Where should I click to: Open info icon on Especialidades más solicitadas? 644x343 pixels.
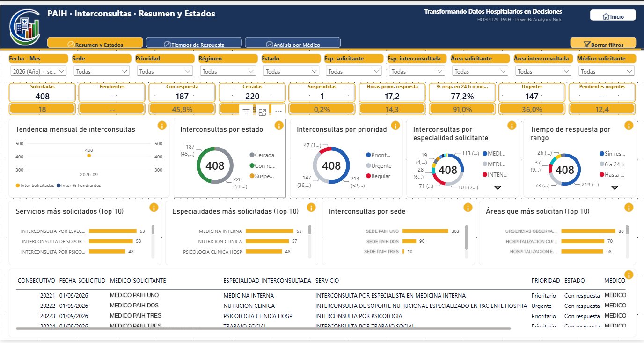click(x=310, y=207)
